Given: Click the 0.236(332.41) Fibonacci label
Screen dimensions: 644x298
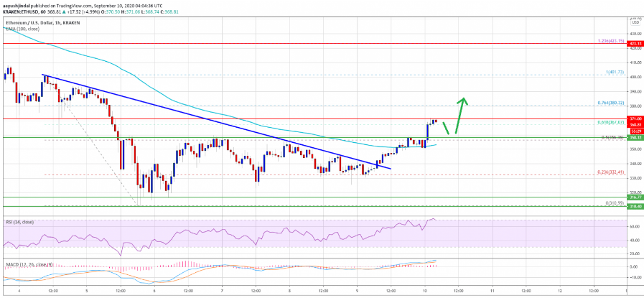Looking at the screenshot, I should coord(612,172).
